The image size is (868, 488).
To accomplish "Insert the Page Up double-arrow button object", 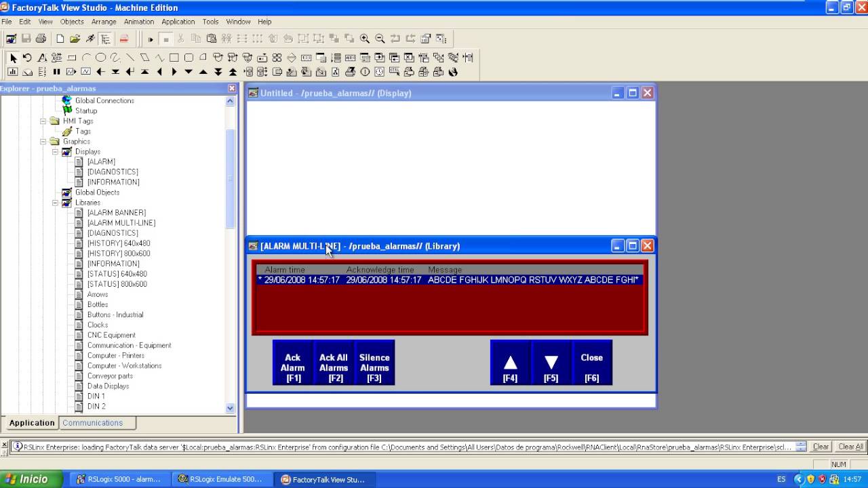I will pos(233,72).
